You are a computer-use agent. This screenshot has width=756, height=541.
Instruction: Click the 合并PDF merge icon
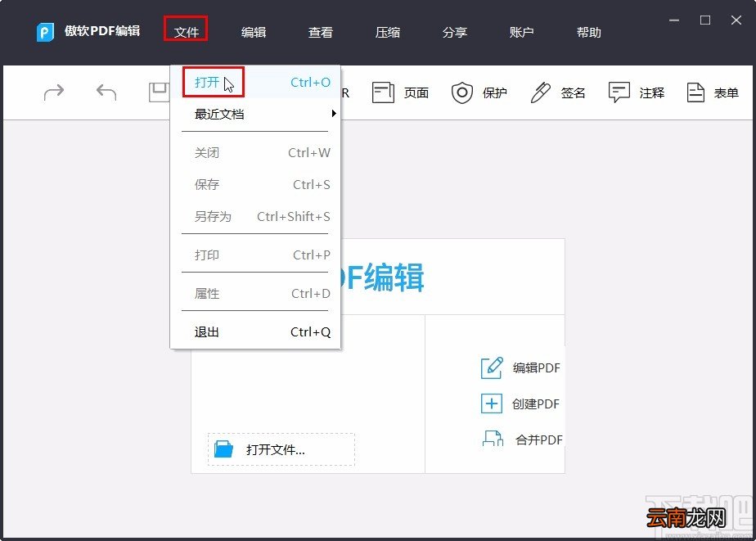(493, 439)
